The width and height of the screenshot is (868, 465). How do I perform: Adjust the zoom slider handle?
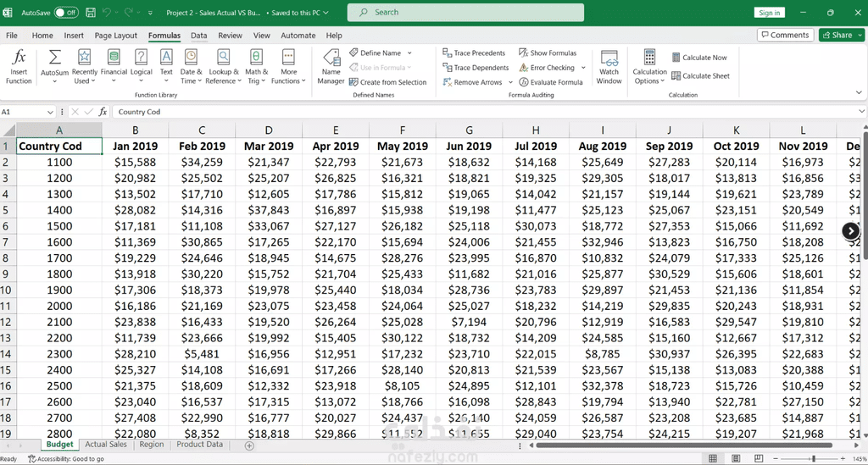click(813, 458)
